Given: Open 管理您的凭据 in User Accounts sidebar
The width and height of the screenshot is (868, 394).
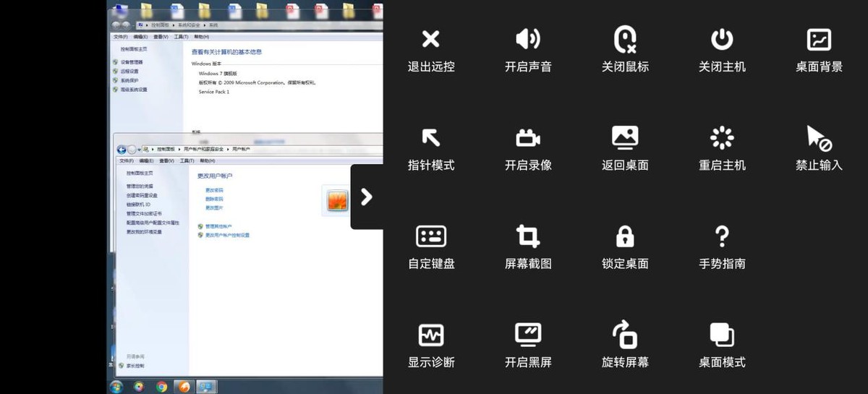Looking at the screenshot, I should pos(140,187).
